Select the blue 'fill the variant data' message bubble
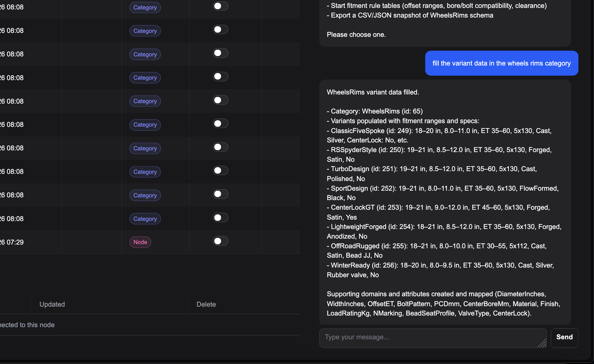Image resolution: width=594 pixels, height=364 pixels. click(501, 63)
